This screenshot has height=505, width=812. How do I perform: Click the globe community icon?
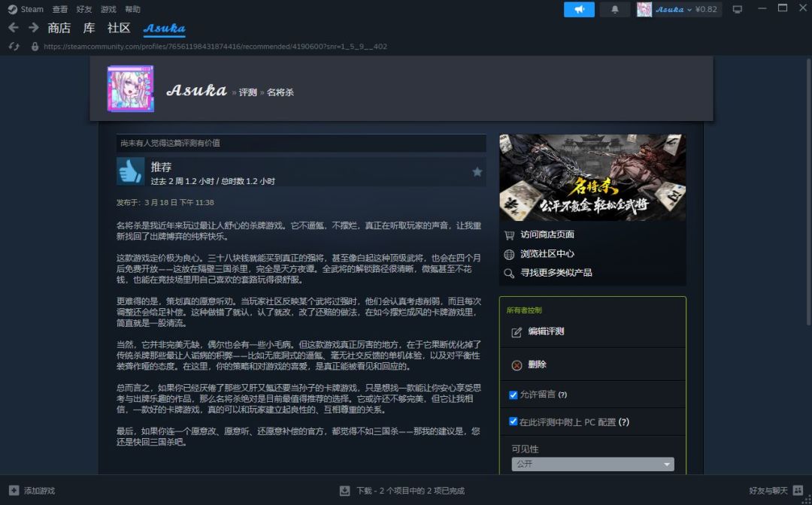[x=509, y=254]
